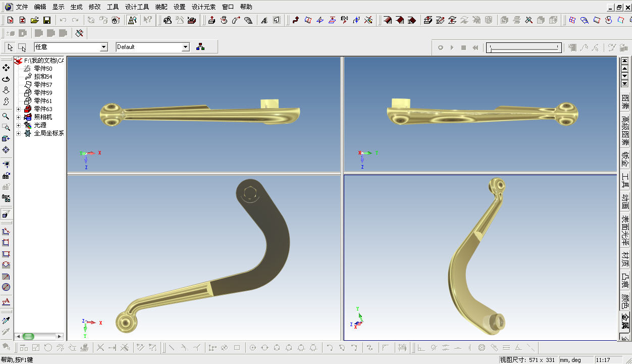632x364 pixels.
Task: Open the 设计元素 menu
Action: click(x=203, y=7)
